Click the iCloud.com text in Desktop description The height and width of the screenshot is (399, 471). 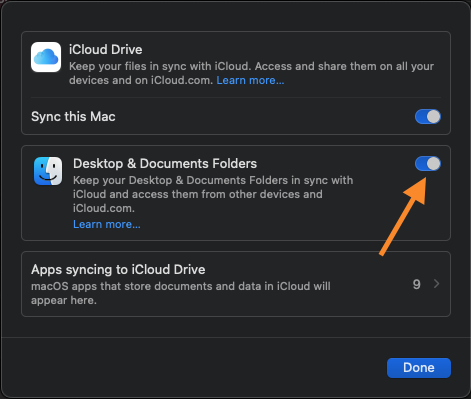[104, 208]
